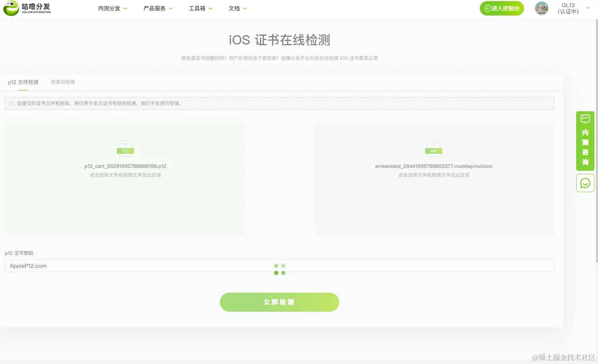The width and height of the screenshot is (598, 364).
Task: Click the loading dots progress indicator
Action: [x=280, y=268]
